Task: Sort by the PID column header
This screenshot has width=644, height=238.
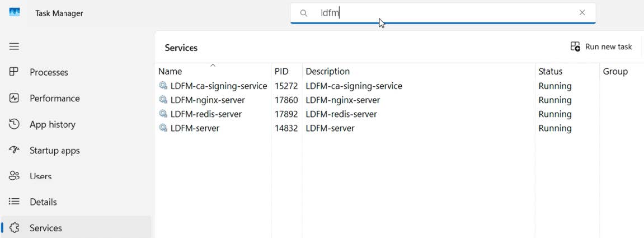Action: 281,72
